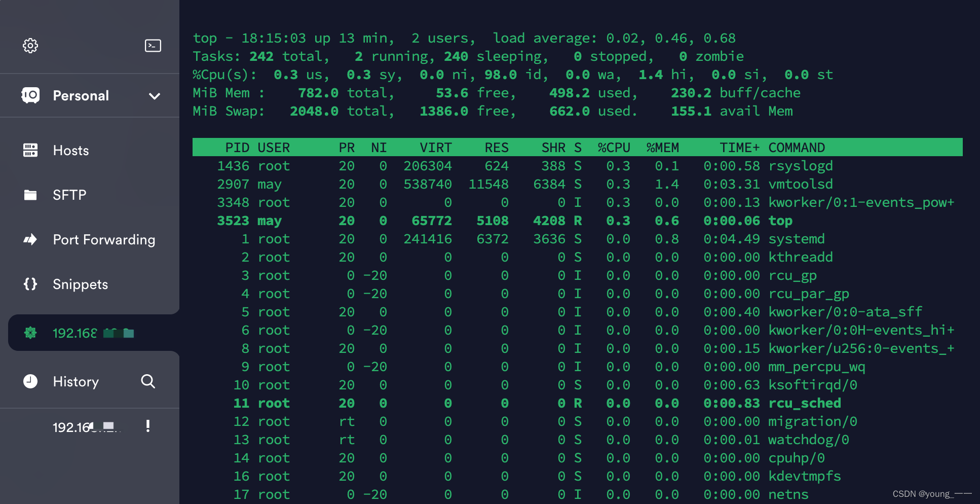Screen dimensions: 980x504
Task: Click the SFTP folder icon
Action: click(x=30, y=195)
